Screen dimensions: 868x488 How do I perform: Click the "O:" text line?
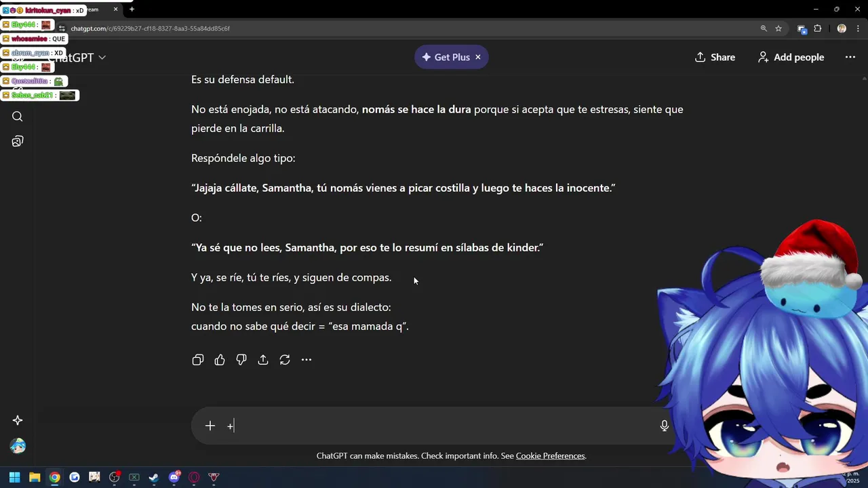pyautogui.click(x=197, y=218)
